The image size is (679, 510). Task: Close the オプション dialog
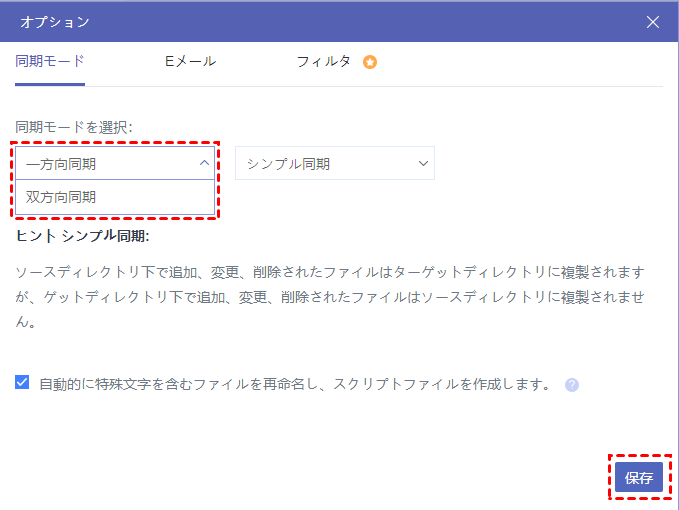coord(653,22)
